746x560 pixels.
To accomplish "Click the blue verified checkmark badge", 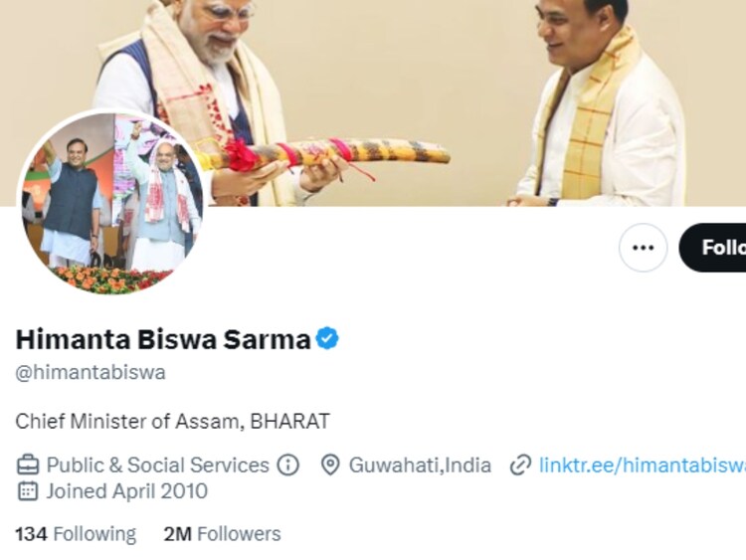I will pos(327,339).
